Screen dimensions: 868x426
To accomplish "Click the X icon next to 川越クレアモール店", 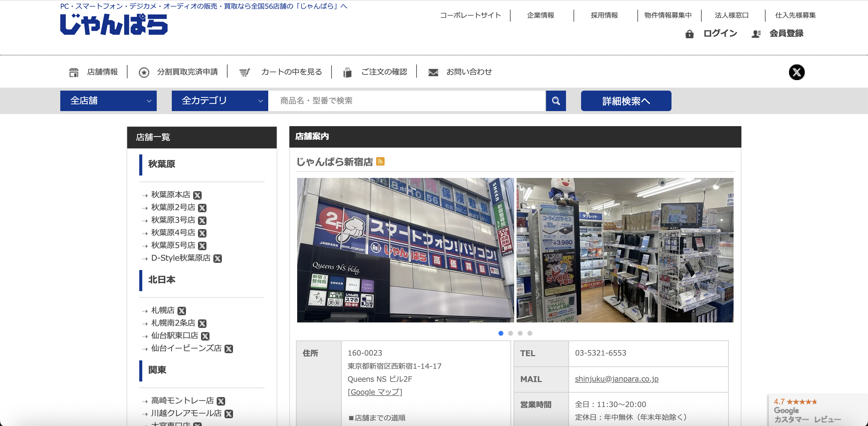I will point(229,414).
